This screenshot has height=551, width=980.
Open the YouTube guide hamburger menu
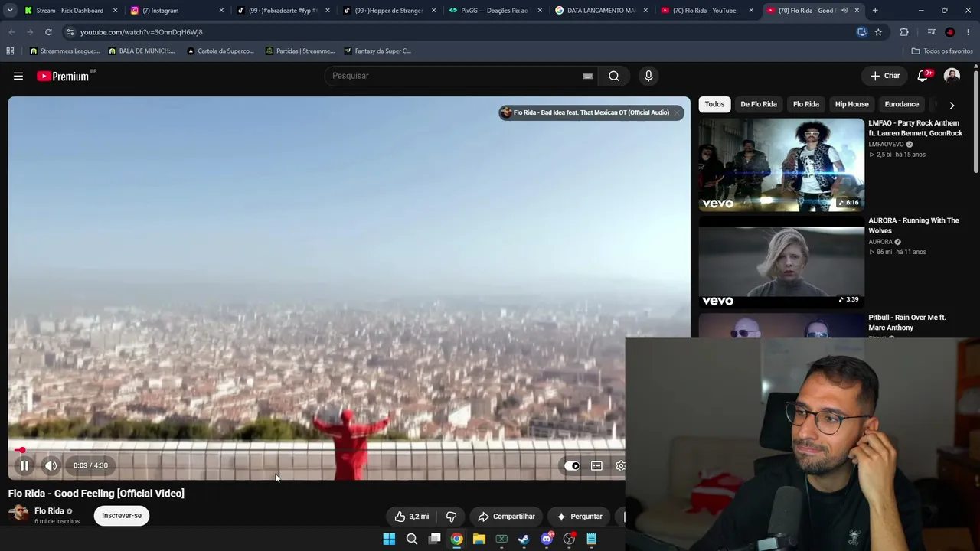(18, 76)
